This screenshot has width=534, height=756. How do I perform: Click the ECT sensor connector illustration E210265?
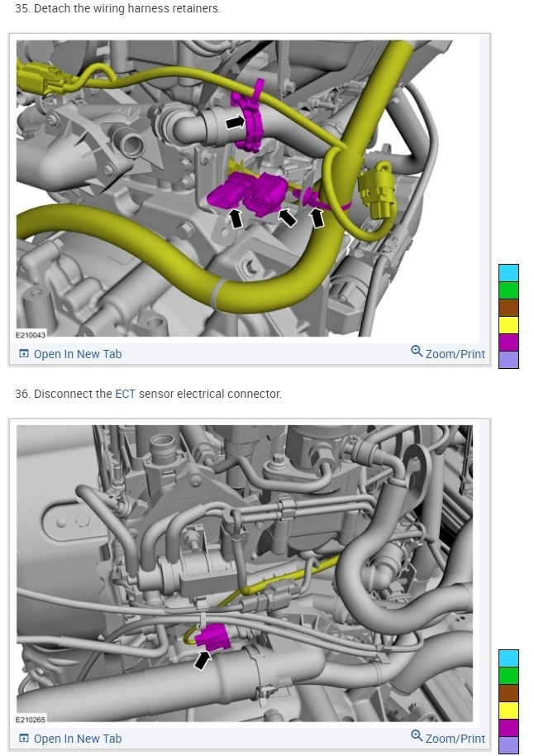(245, 573)
